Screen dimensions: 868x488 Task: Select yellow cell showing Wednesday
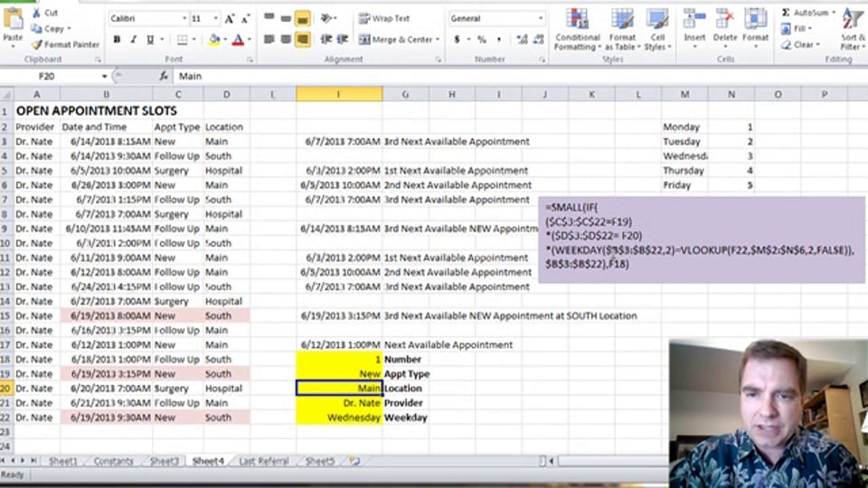click(x=339, y=418)
